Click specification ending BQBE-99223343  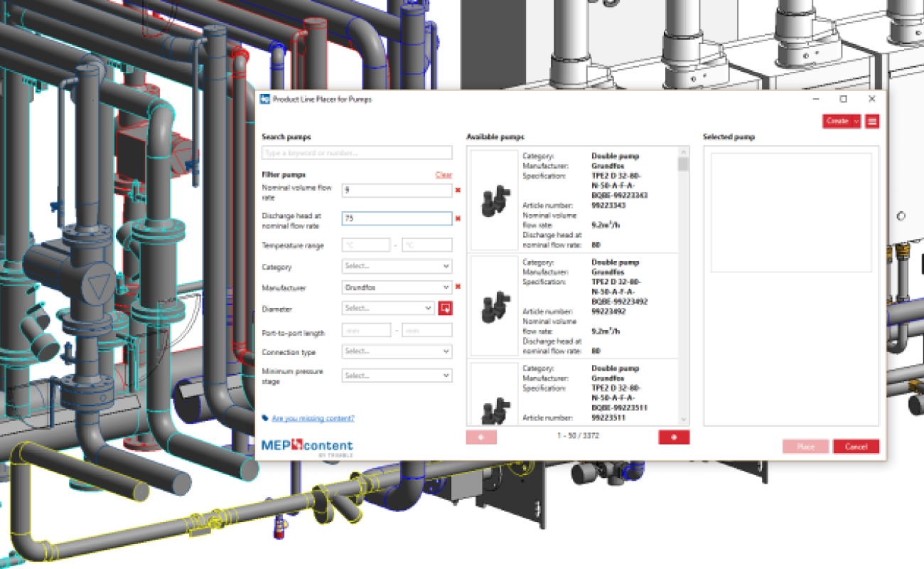(619, 186)
